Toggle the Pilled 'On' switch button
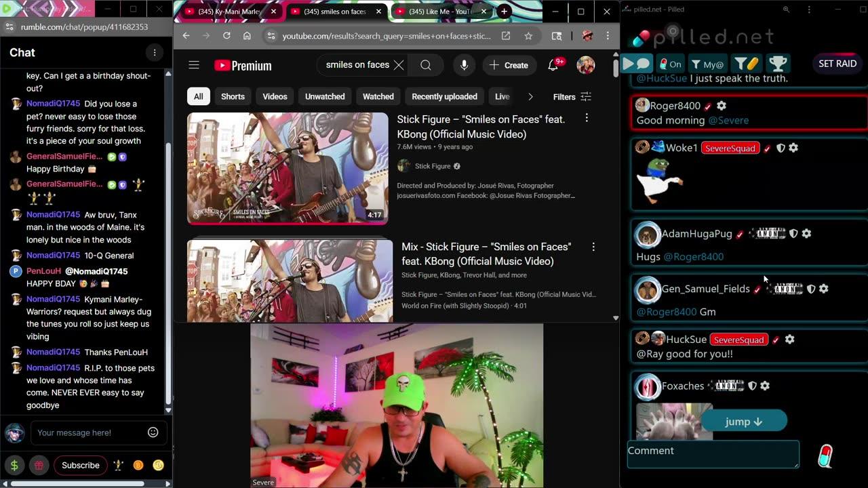868x488 pixels. click(670, 64)
